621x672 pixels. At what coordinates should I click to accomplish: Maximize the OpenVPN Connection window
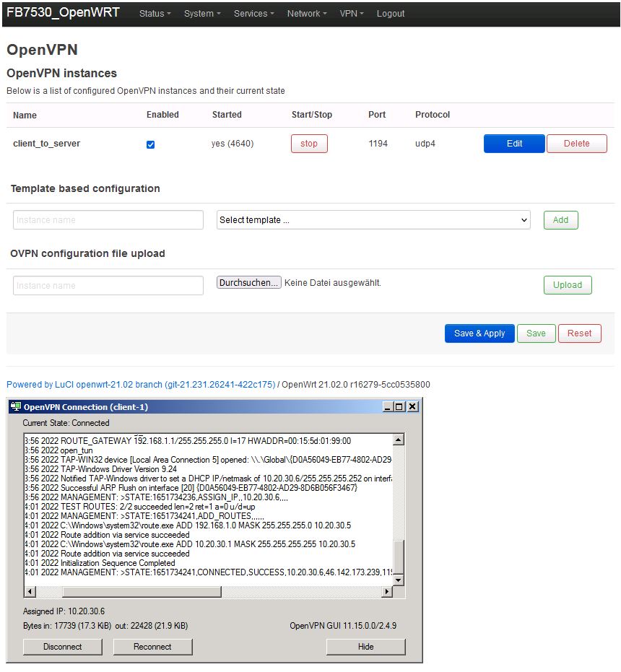[399, 406]
